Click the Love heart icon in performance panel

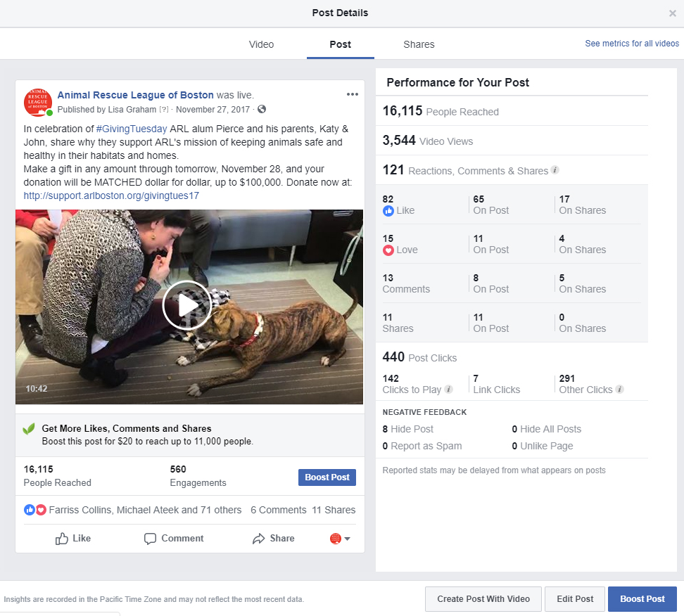(x=388, y=250)
